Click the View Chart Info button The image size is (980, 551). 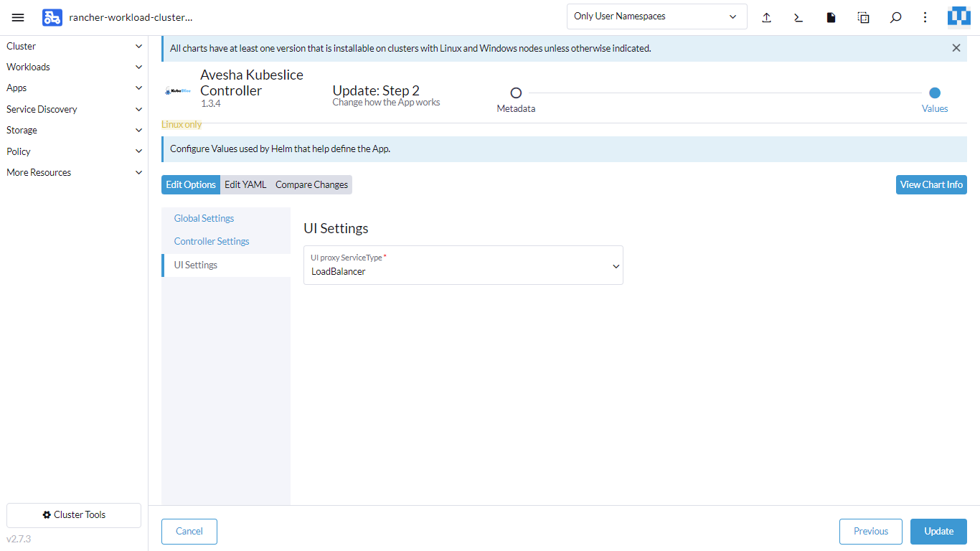pyautogui.click(x=931, y=184)
